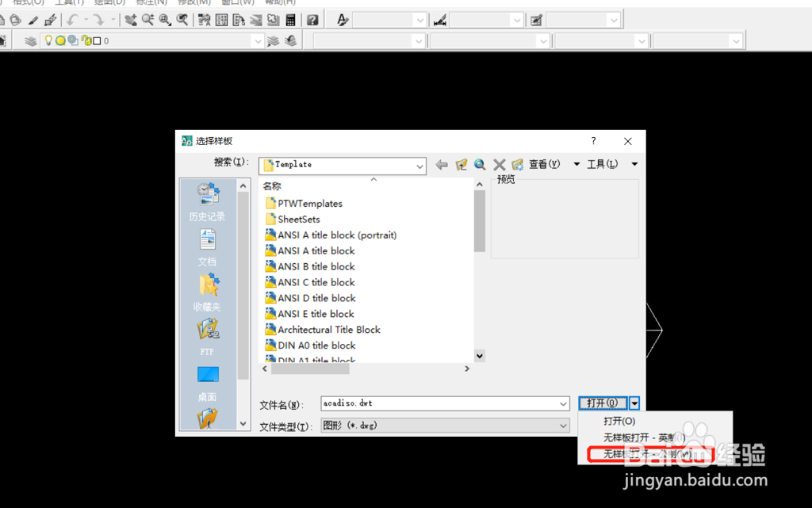The width and height of the screenshot is (812, 508).
Task: Open the 文档 documents location
Action: [207, 248]
